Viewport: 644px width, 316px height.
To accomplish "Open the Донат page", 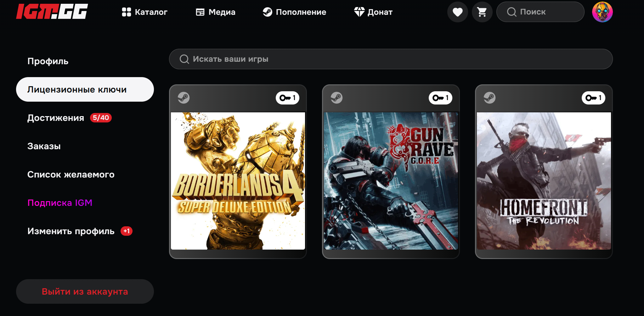I will [x=373, y=12].
